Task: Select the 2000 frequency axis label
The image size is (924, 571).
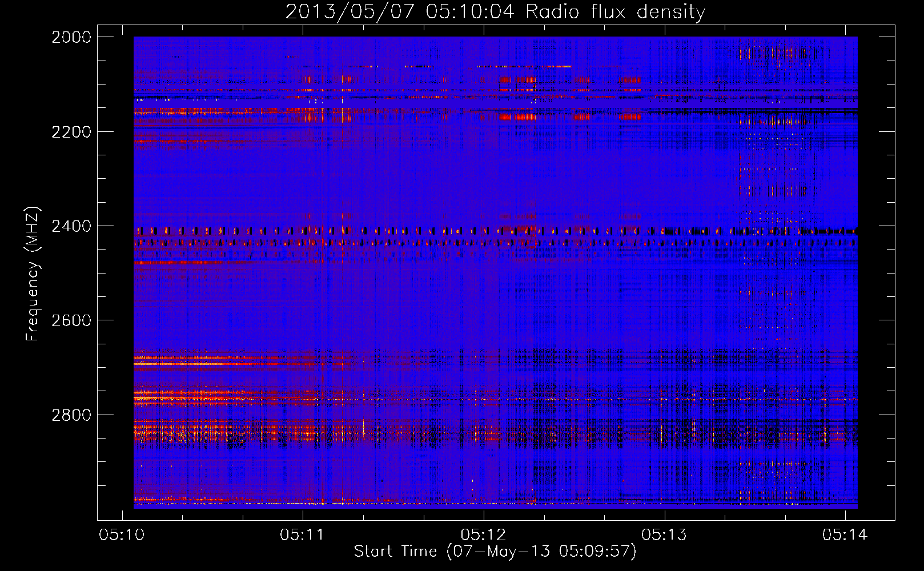Action: (71, 37)
